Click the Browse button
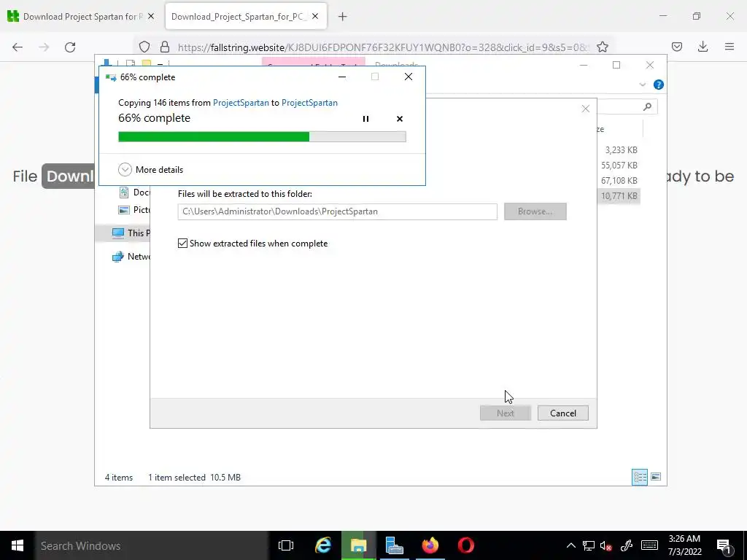Image resolution: width=747 pixels, height=560 pixels. pyautogui.click(x=535, y=211)
